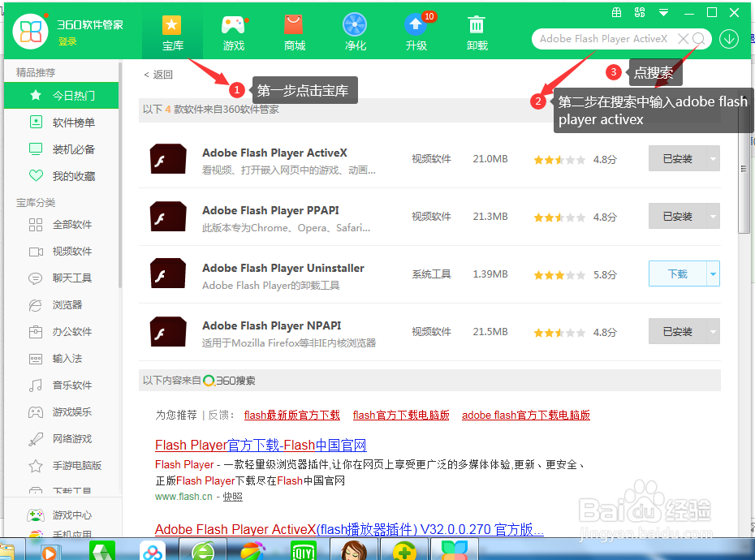This screenshot has height=560, width=755.
Task: Click star rating of Flash Player Uninstaller
Action: (x=559, y=275)
